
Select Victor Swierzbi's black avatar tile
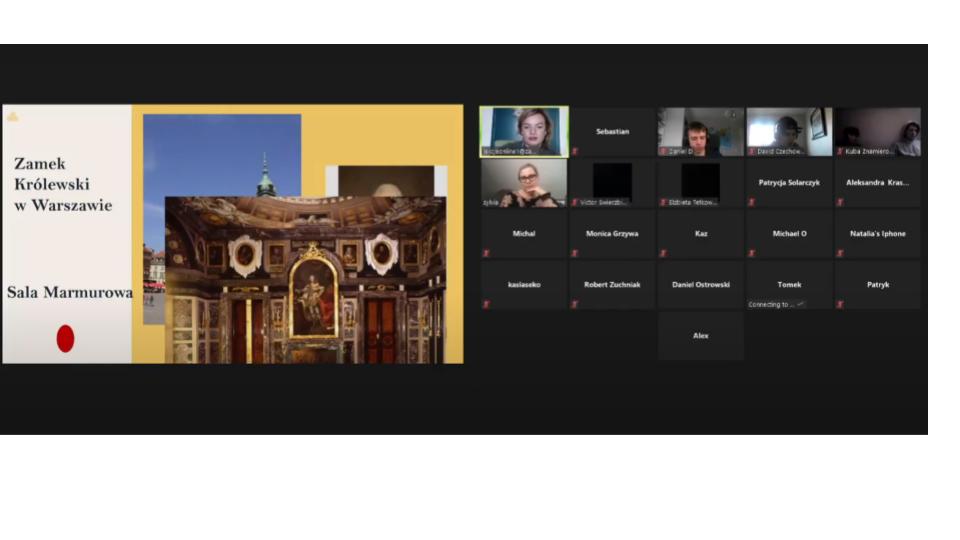tap(612, 182)
